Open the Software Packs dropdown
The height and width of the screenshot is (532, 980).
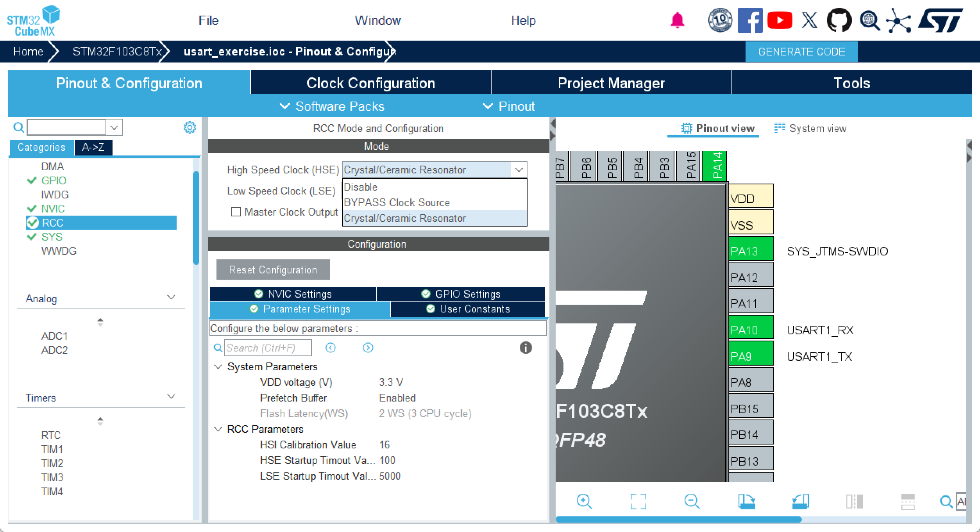pyautogui.click(x=332, y=106)
